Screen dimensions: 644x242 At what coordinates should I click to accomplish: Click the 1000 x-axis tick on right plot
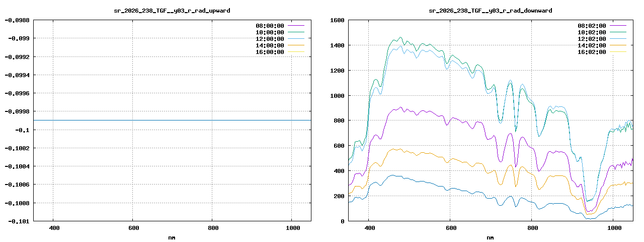click(x=613, y=228)
